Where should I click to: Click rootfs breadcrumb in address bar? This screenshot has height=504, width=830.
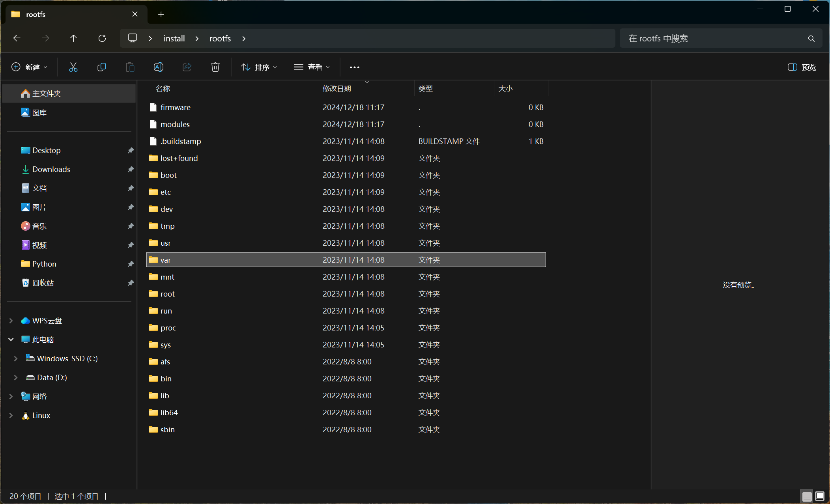click(x=220, y=38)
